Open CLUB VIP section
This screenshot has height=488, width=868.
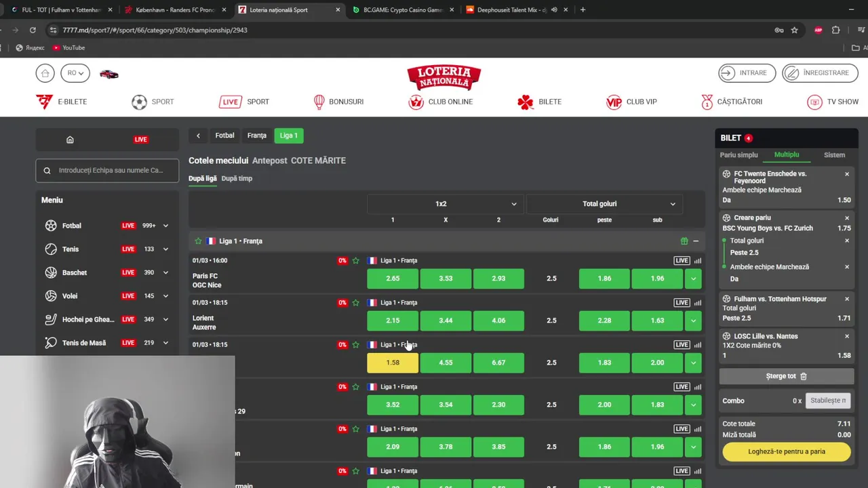point(631,102)
